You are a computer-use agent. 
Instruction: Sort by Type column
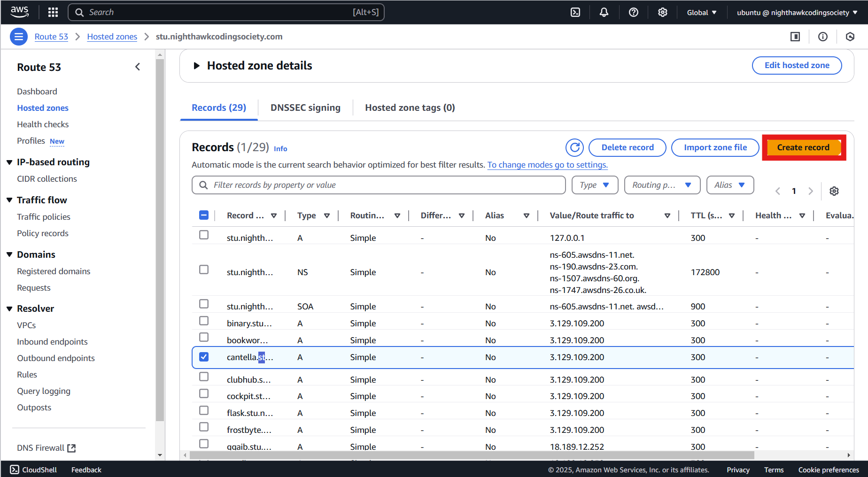(x=327, y=215)
